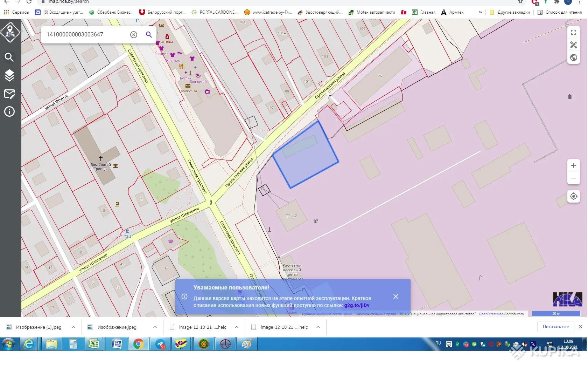Close the downloads bar
This screenshot has height=368, width=588.
point(580,327)
